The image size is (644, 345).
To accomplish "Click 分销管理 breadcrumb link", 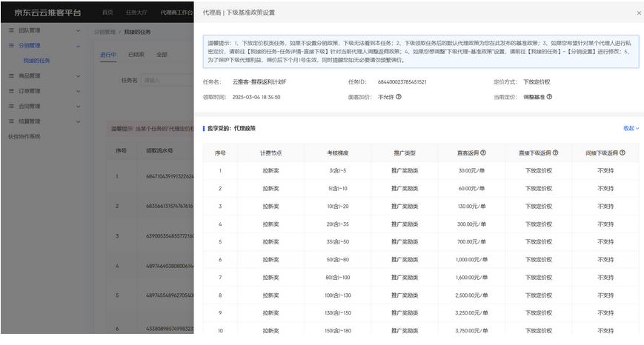I will (x=104, y=32).
